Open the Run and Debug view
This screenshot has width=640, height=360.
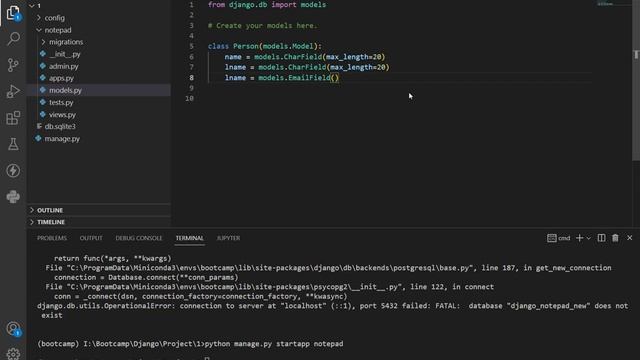13,91
